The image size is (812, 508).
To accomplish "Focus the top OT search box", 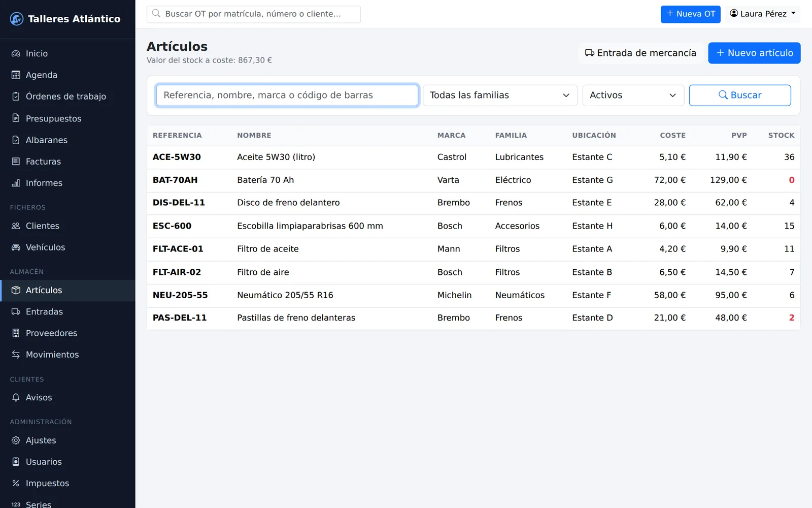I will 254,14.
